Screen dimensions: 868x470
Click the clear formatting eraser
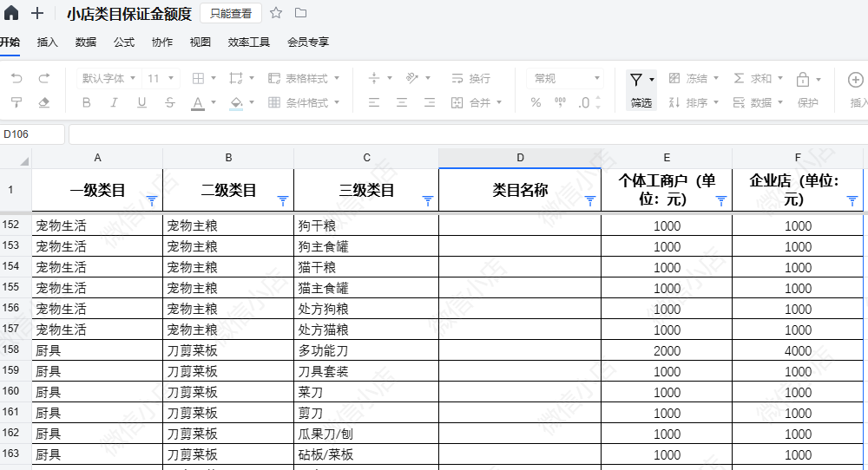(x=44, y=102)
